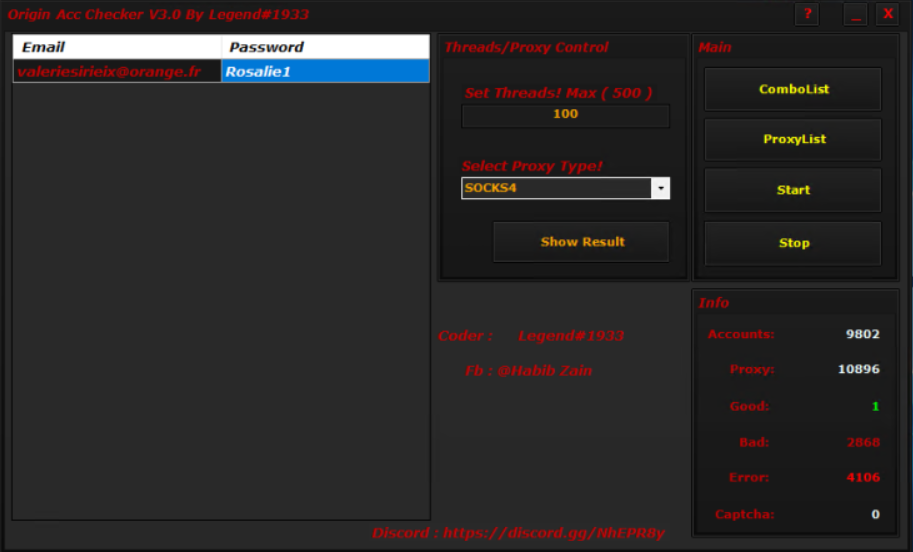This screenshot has height=552, width=913.
Task: Focus the threads input showing 100
Action: tap(565, 115)
